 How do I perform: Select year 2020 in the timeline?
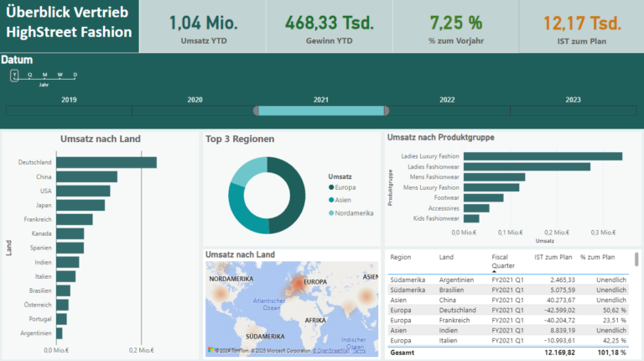pos(195,111)
